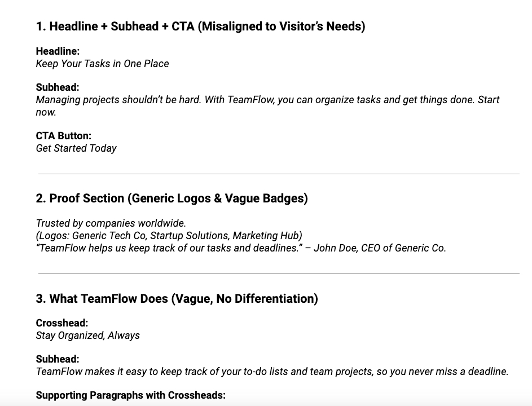This screenshot has width=532, height=406.
Task: Click the divider line above section 3 heading
Action: [279, 274]
